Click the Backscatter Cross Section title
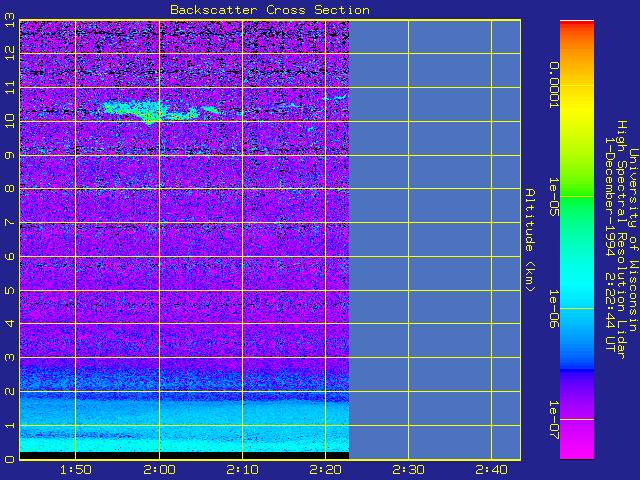The height and width of the screenshot is (480, 640). [x=270, y=10]
